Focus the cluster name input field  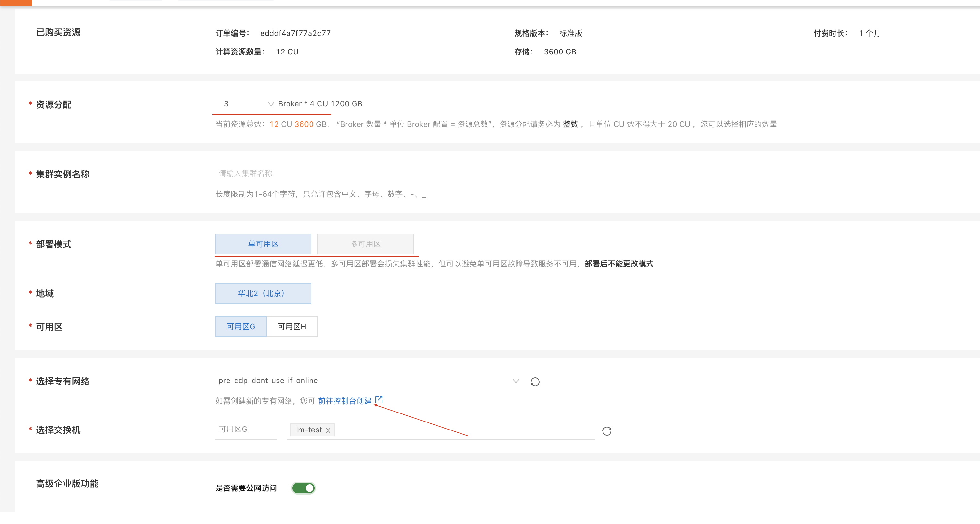[x=368, y=174]
